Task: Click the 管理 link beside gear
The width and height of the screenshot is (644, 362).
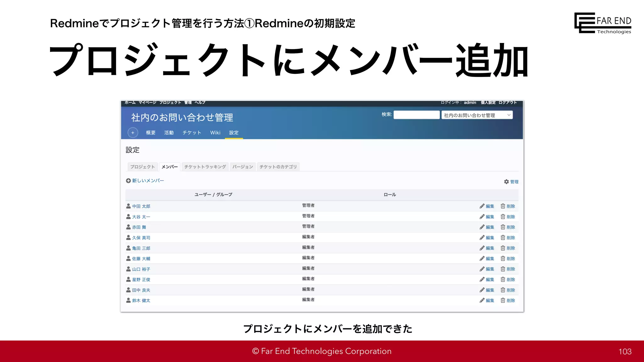Action: coord(514,182)
